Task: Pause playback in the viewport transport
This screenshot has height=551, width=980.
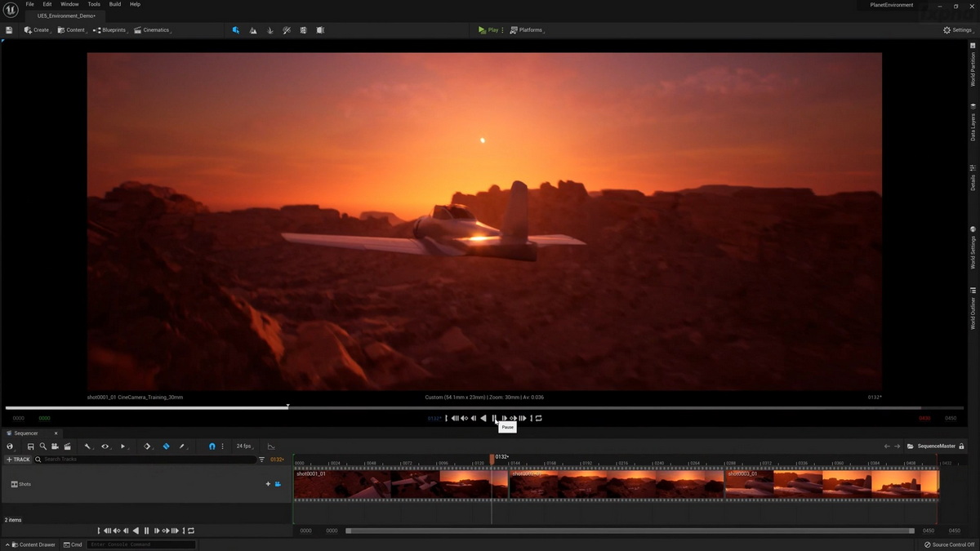Action: pos(494,418)
